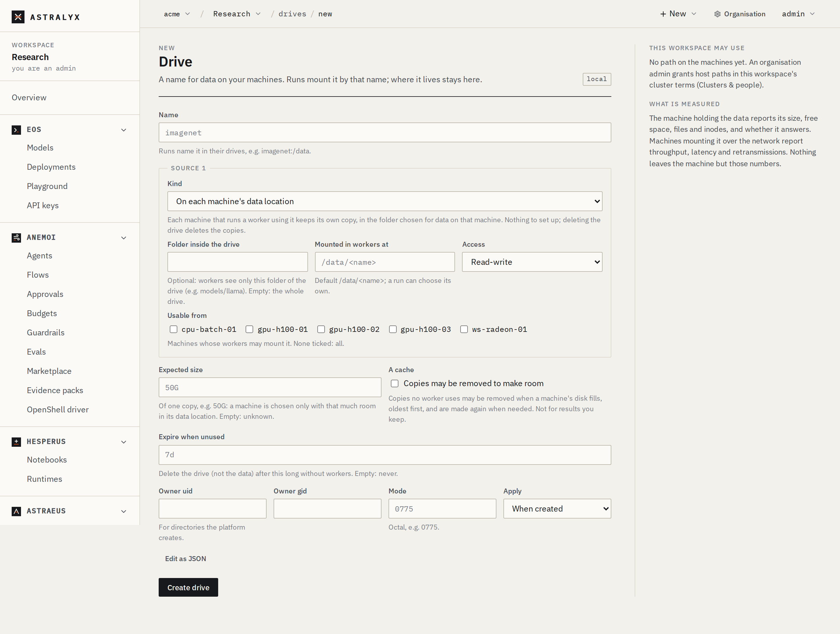Image resolution: width=840 pixels, height=634 pixels.
Task: Open the Kind dropdown
Action: 385,202
